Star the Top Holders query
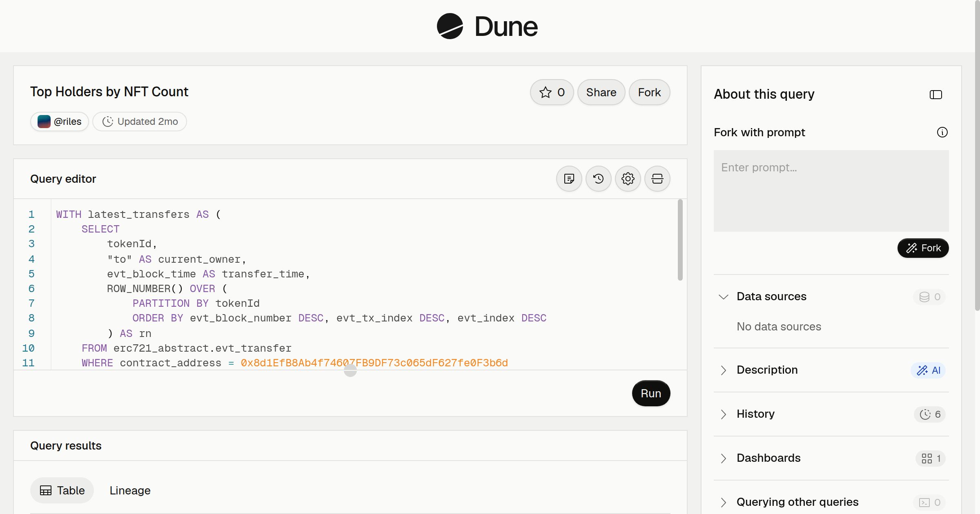980x514 pixels. click(552, 92)
